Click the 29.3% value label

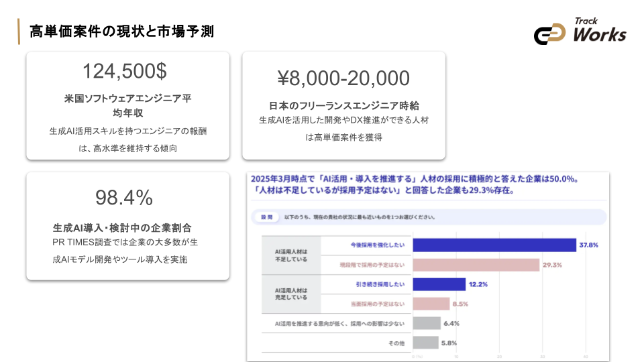[x=552, y=265]
